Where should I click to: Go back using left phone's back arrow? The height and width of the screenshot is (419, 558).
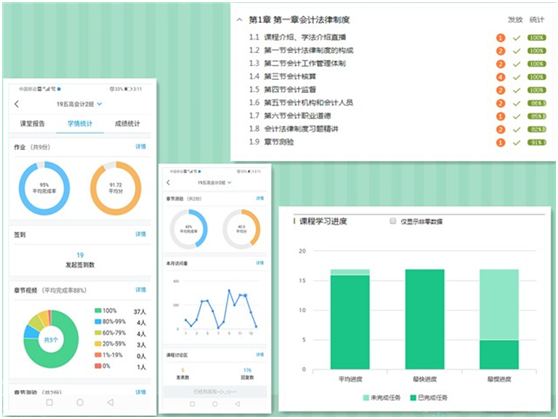pyautogui.click(x=17, y=104)
